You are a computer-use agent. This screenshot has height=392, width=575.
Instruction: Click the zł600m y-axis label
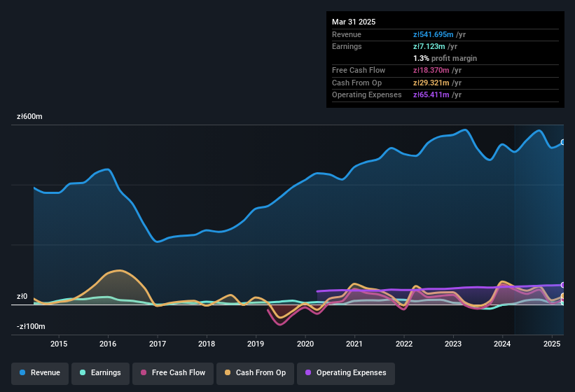point(29,116)
